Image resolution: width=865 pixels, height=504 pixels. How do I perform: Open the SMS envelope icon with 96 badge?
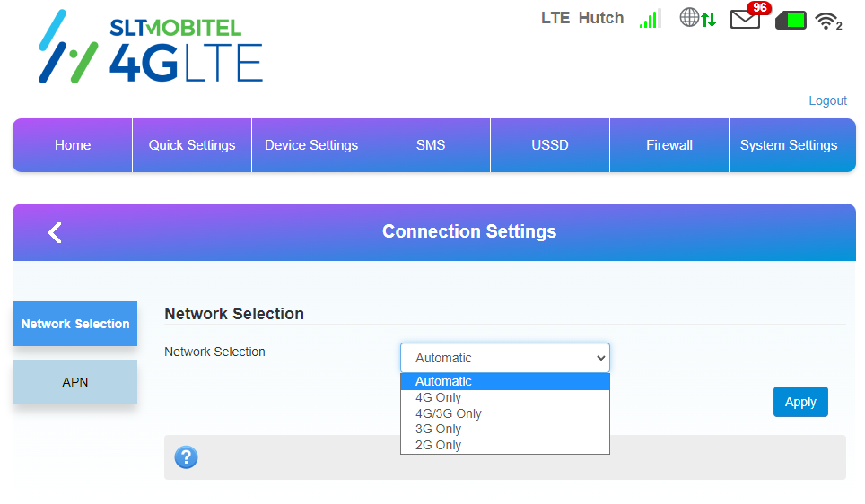750,16
